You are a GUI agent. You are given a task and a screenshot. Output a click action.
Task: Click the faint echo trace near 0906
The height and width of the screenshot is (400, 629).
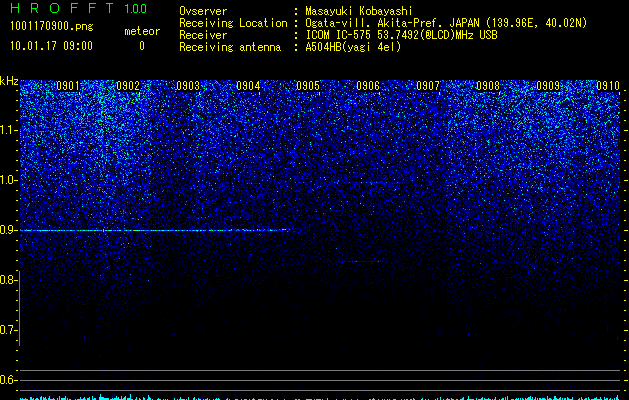pyautogui.click(x=360, y=262)
